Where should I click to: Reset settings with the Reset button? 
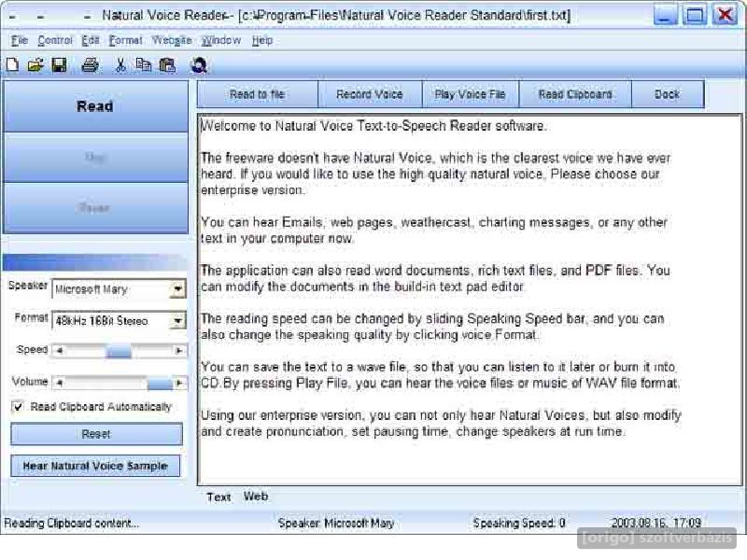[96, 434]
